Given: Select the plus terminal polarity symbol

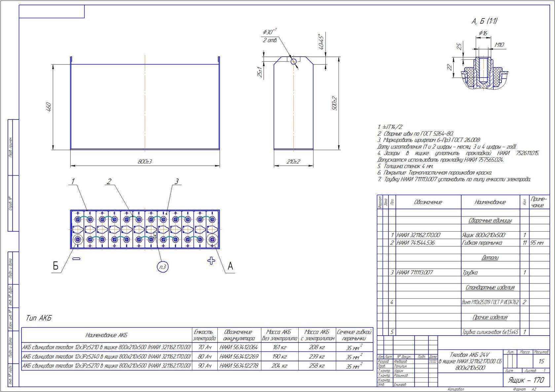Looking at the screenshot, I should click(211, 261).
